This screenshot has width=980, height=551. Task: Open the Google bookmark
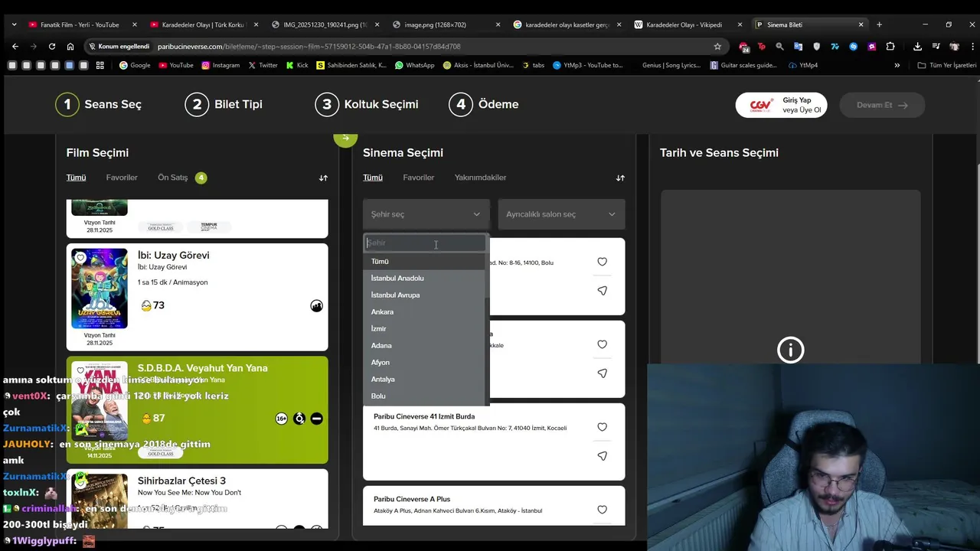point(135,65)
